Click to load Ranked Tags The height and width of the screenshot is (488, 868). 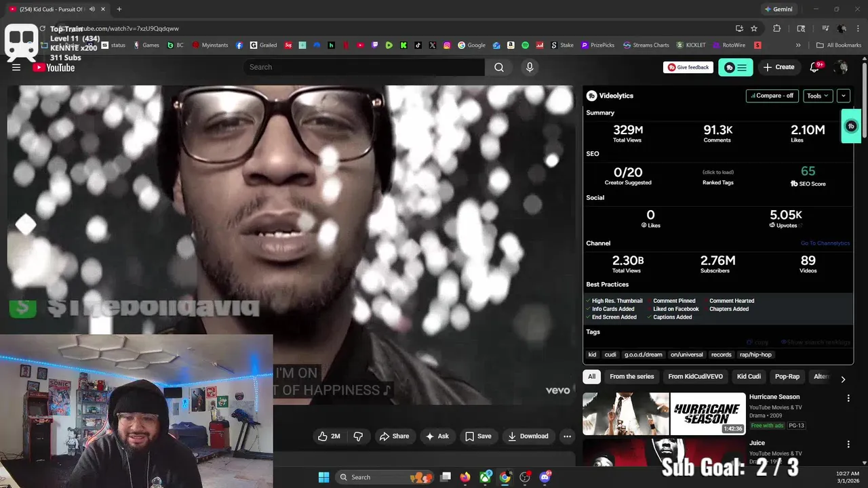717,172
